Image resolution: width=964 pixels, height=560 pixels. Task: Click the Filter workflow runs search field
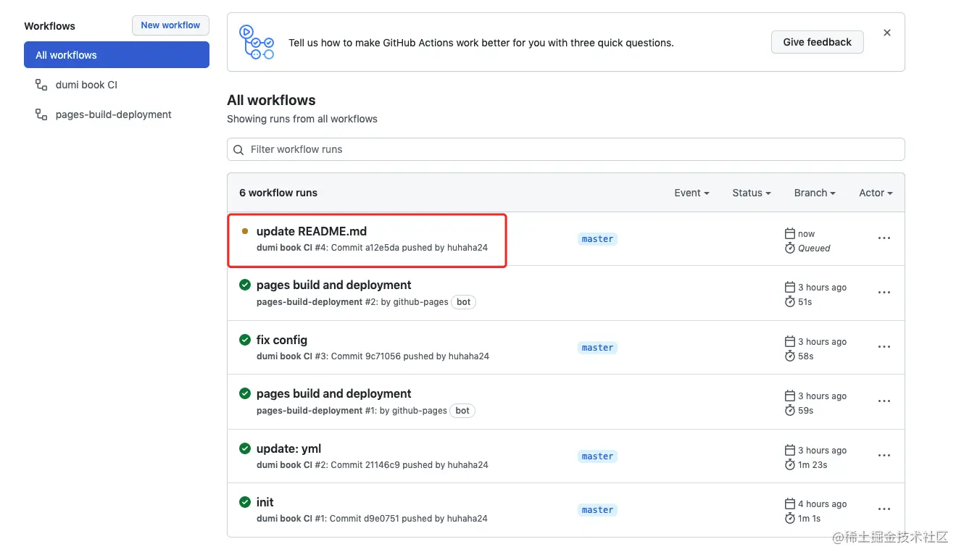pos(565,149)
